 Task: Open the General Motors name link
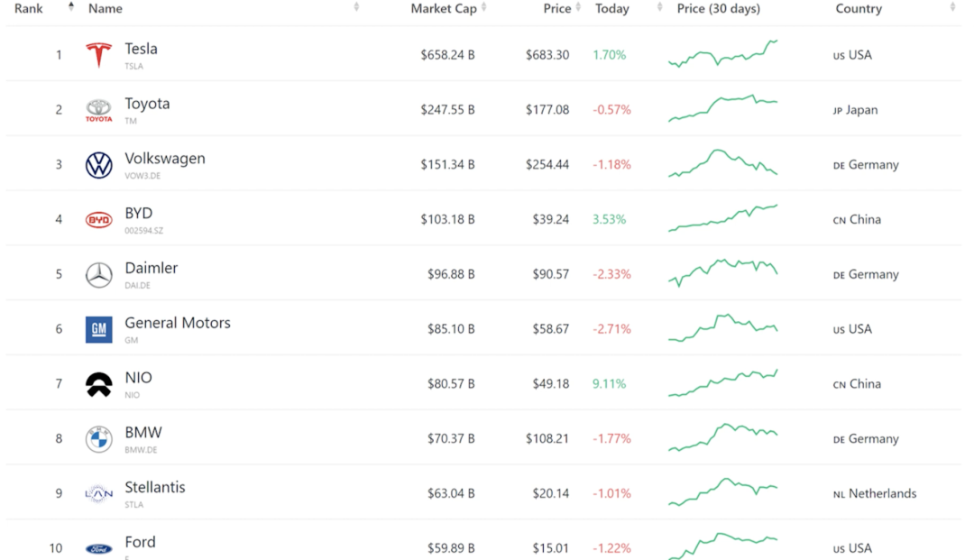point(178,323)
